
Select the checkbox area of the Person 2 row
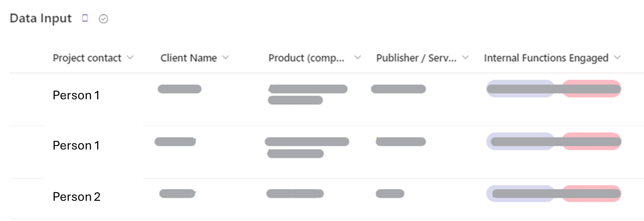[x=27, y=197]
